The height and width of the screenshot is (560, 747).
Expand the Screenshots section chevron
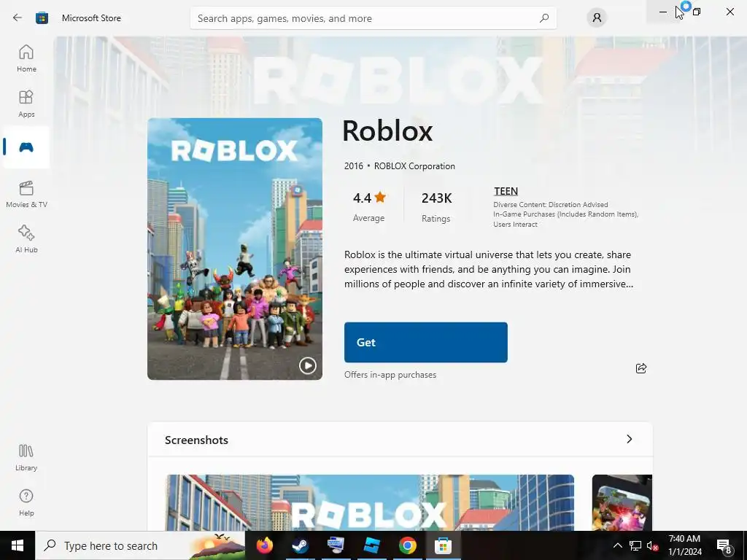click(629, 439)
